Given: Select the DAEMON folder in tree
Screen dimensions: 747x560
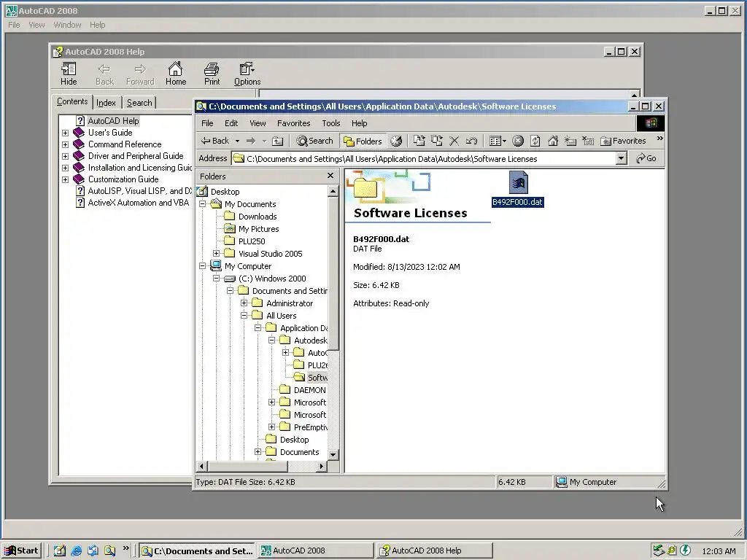Looking at the screenshot, I should [x=309, y=390].
